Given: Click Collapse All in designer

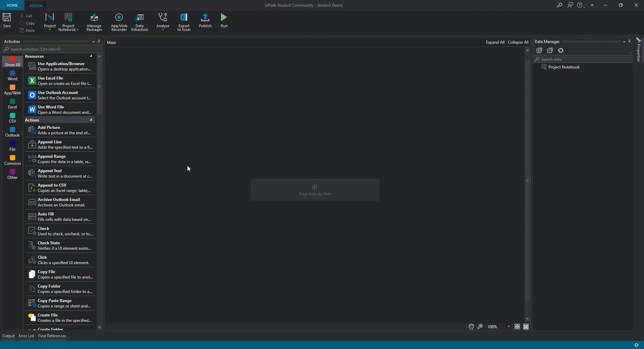Looking at the screenshot, I should coord(518,42).
